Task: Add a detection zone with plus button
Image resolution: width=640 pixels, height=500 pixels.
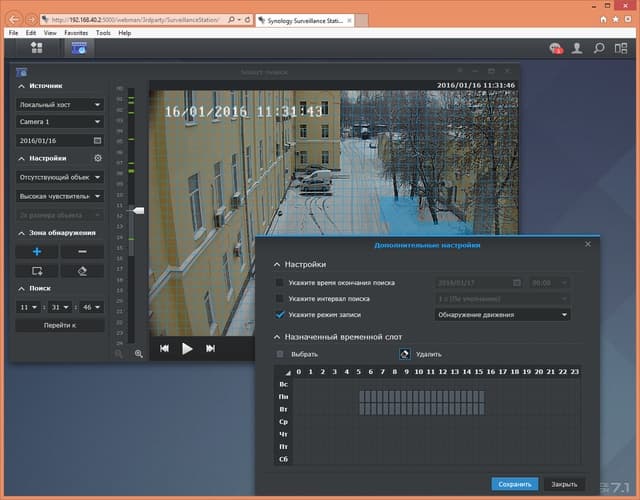Action: click(37, 252)
